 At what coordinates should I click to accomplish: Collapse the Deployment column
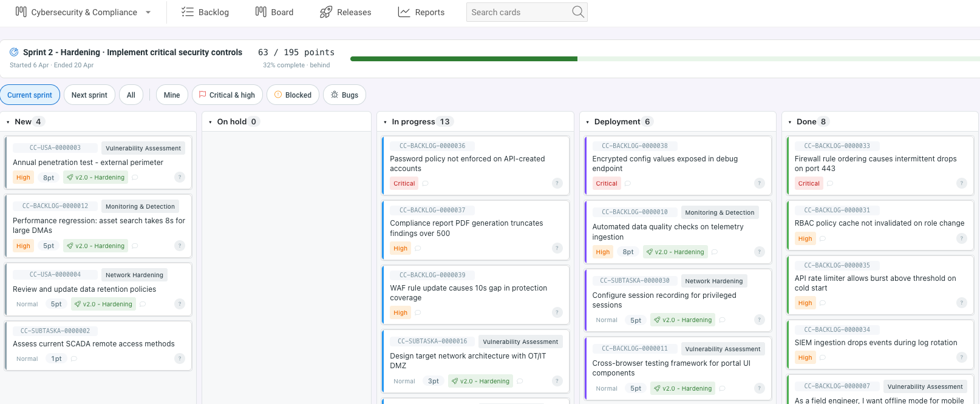pyautogui.click(x=588, y=122)
